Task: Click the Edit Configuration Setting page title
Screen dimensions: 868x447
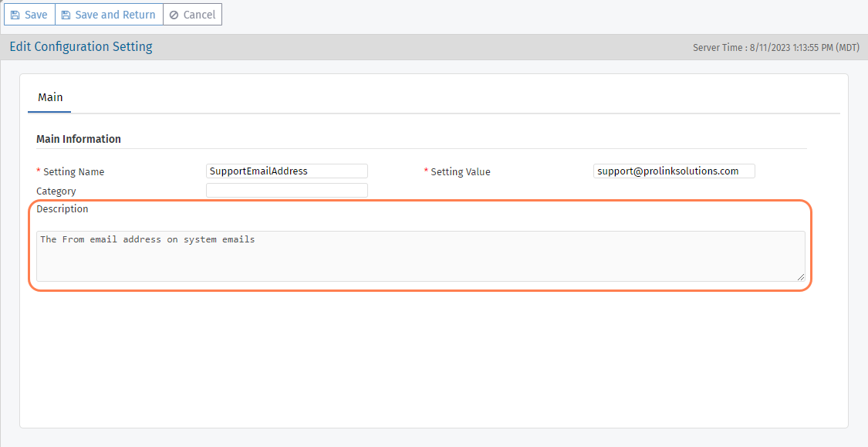Action: point(81,46)
